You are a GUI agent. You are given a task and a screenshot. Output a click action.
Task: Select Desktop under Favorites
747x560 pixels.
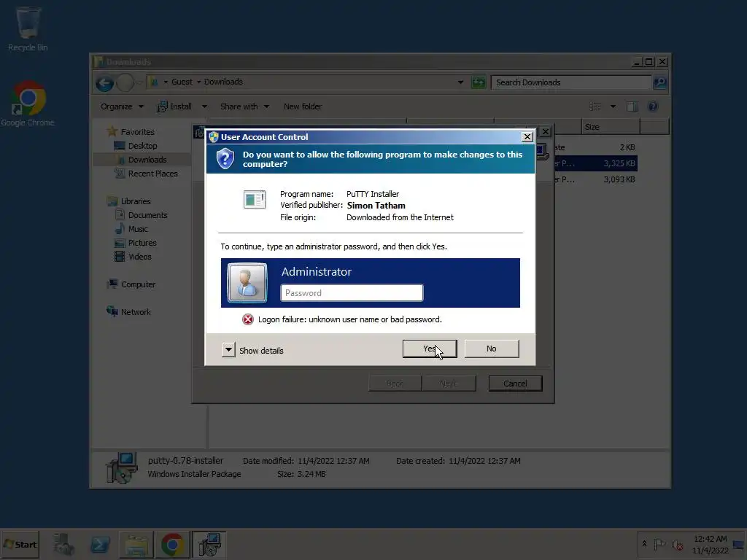pos(142,146)
